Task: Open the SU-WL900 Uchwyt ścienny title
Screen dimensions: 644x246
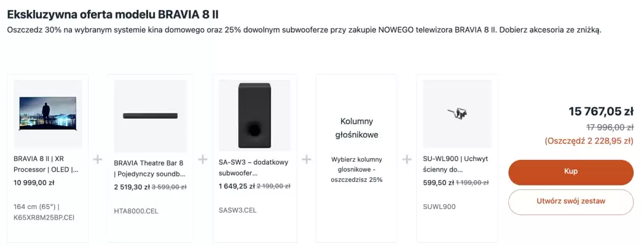Action: [x=455, y=164]
